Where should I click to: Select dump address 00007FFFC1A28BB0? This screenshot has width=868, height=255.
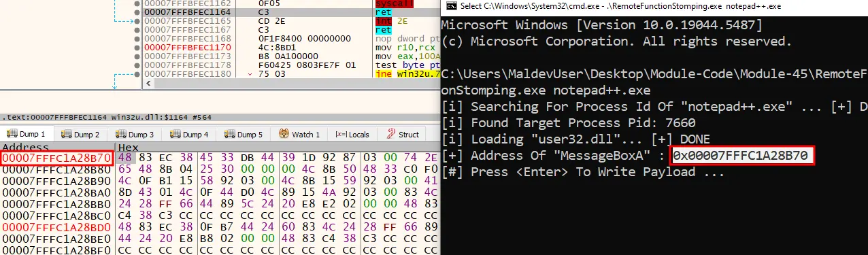(x=56, y=204)
